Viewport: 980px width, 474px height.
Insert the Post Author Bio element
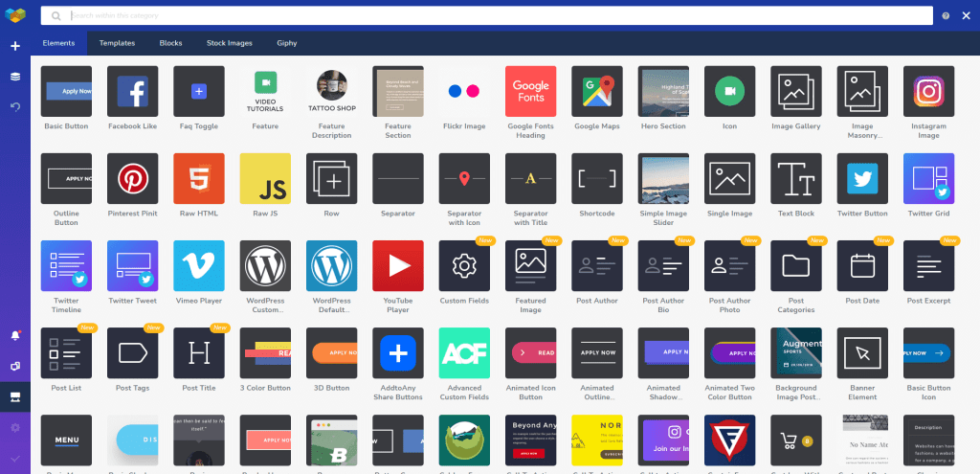663,266
